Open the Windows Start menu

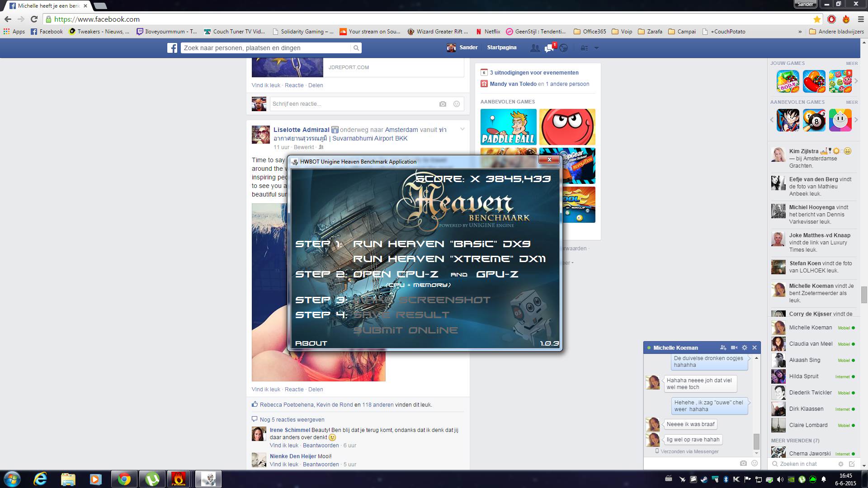12,479
